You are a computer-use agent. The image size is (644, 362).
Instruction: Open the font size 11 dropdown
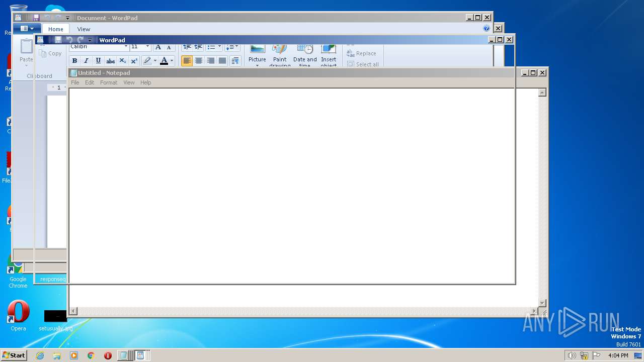coord(147,47)
